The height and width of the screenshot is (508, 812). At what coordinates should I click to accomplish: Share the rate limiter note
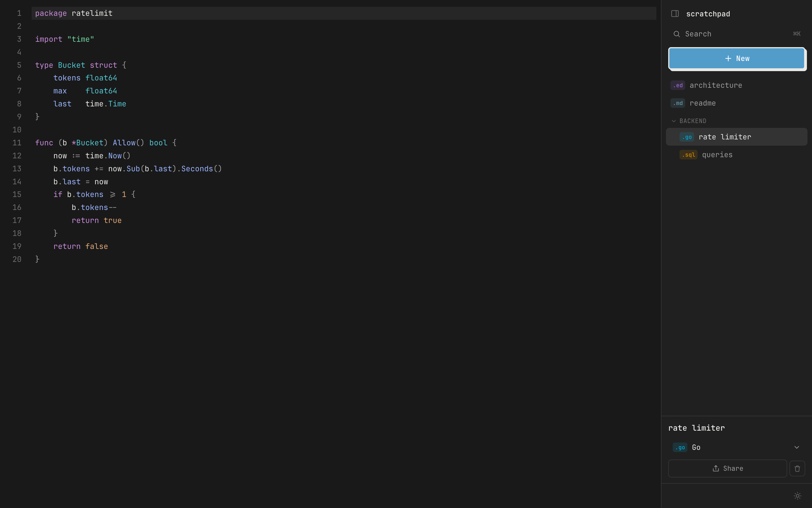727,468
